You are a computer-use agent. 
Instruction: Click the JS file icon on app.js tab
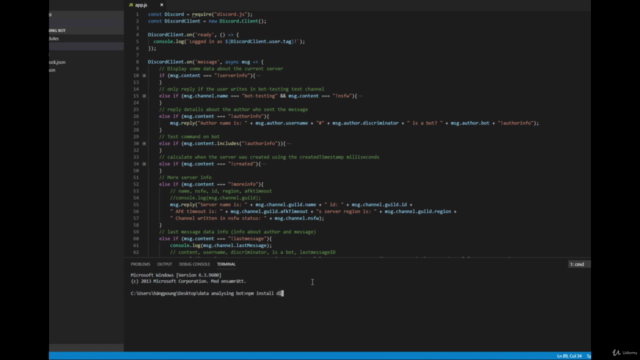coord(131,5)
